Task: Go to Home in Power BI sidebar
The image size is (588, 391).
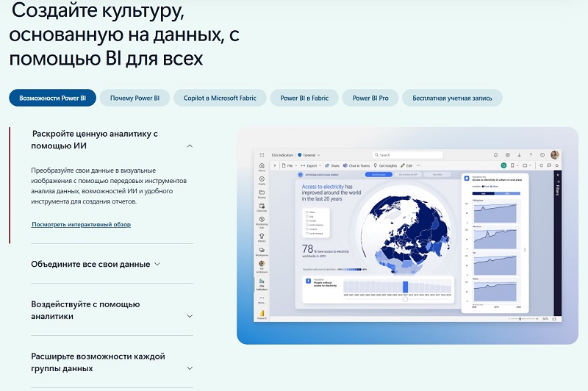Action: pos(262,167)
